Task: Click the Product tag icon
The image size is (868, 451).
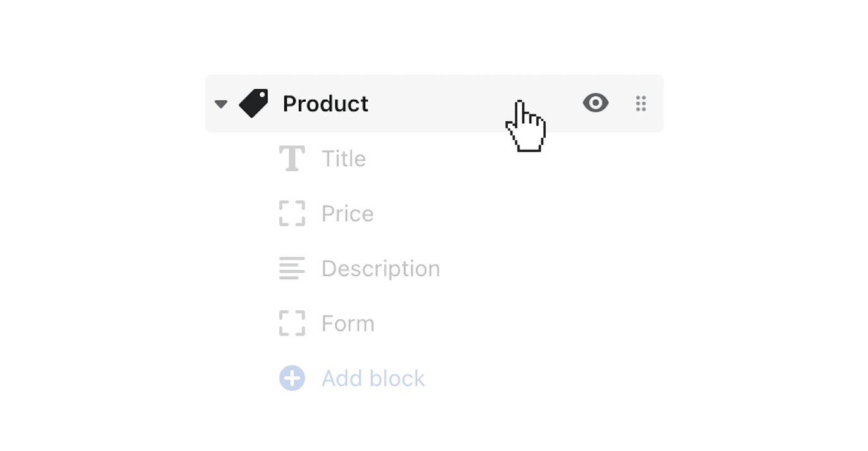Action: (x=254, y=103)
